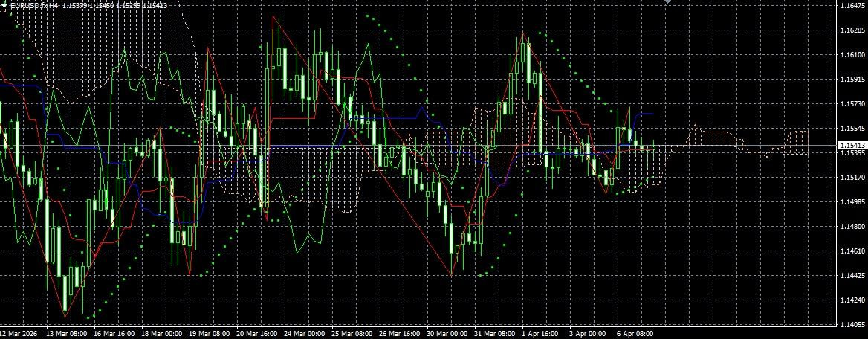Click price scale value 1.14240
Viewport: 868px width, 339px height.
[852, 300]
